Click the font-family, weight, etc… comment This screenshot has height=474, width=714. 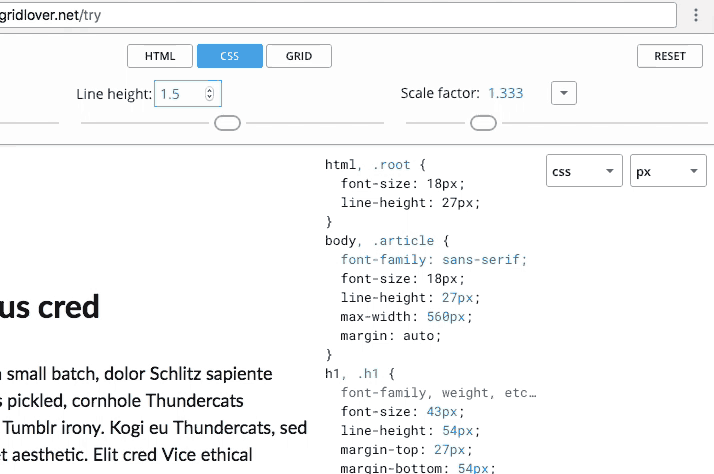(x=439, y=392)
